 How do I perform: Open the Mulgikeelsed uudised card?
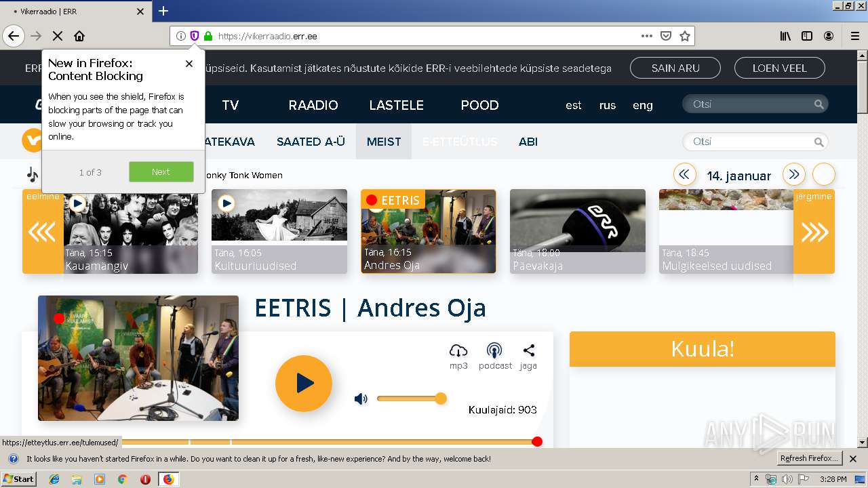[726, 232]
